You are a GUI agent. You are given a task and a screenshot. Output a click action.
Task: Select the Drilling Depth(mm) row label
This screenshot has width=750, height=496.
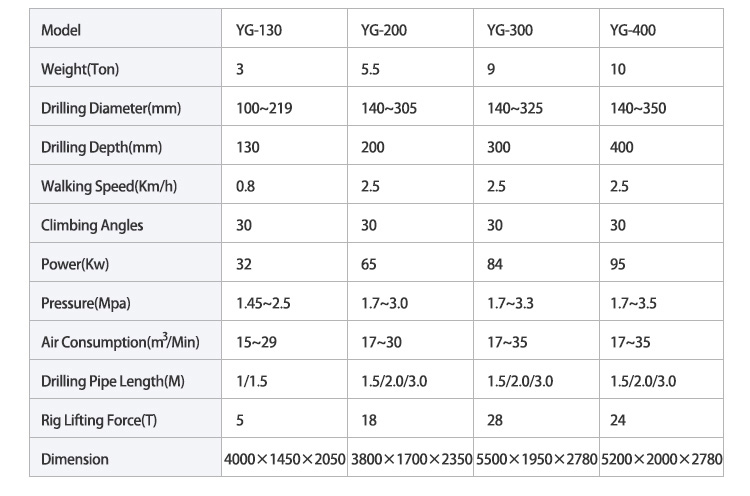pyautogui.click(x=101, y=147)
